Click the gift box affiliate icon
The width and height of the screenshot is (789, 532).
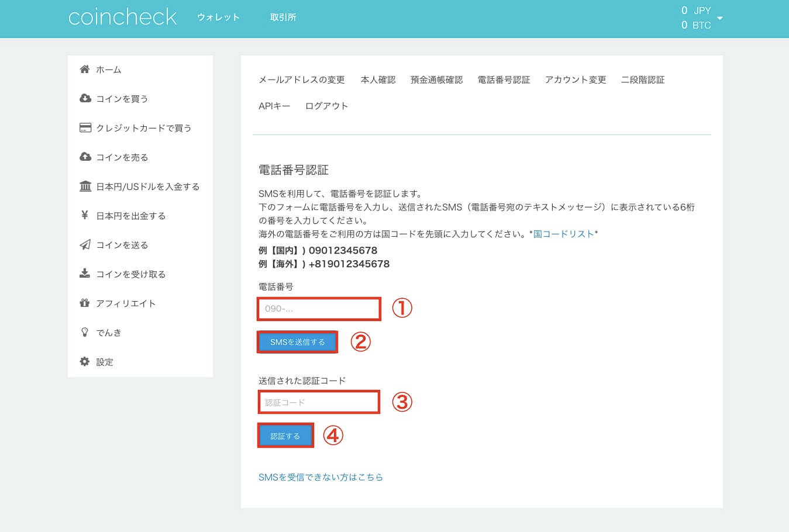click(85, 303)
